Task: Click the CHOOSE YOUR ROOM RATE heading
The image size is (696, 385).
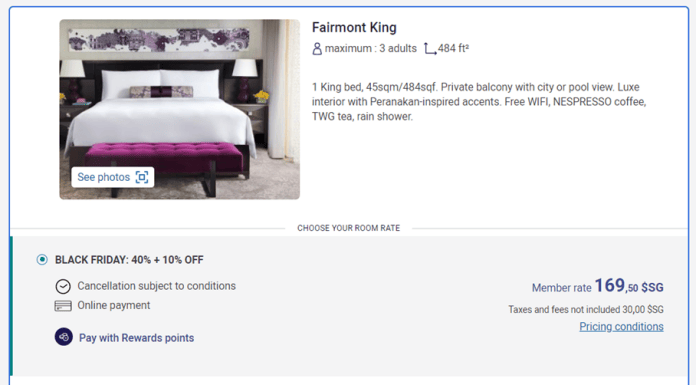Action: pyautogui.click(x=348, y=228)
